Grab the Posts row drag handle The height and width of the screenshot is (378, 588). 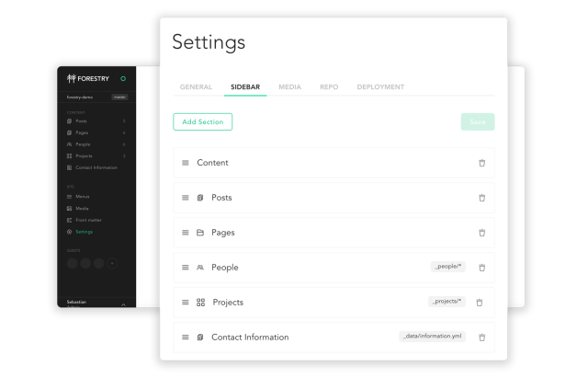pos(186,198)
